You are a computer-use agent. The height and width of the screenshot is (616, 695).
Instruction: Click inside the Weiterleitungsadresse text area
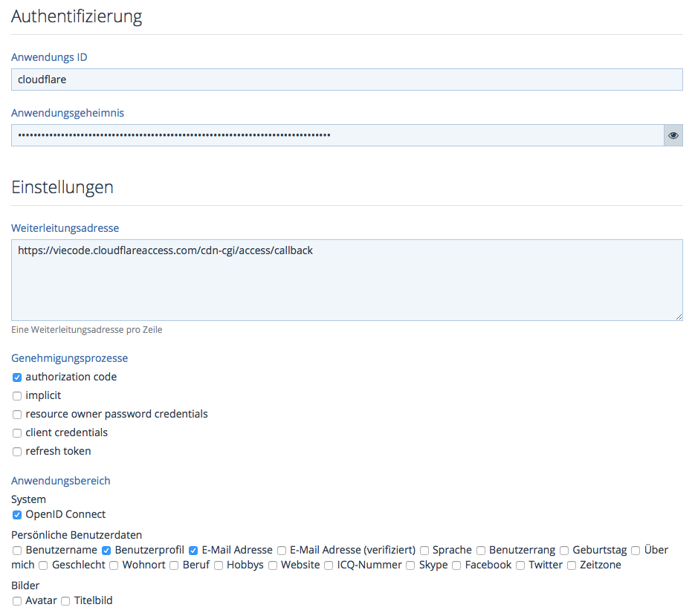[x=346, y=280]
